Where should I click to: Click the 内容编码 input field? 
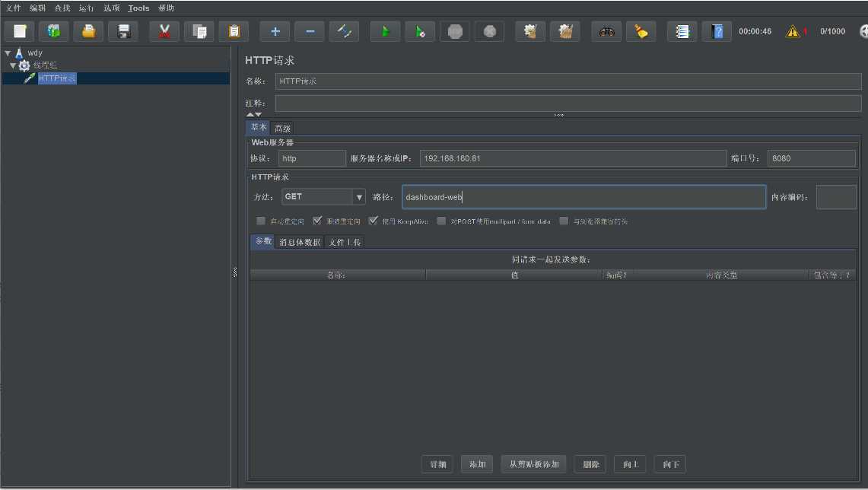tap(837, 197)
